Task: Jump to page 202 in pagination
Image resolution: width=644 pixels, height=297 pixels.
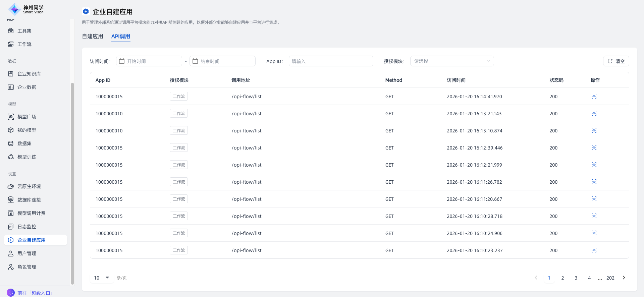Action: click(610, 278)
